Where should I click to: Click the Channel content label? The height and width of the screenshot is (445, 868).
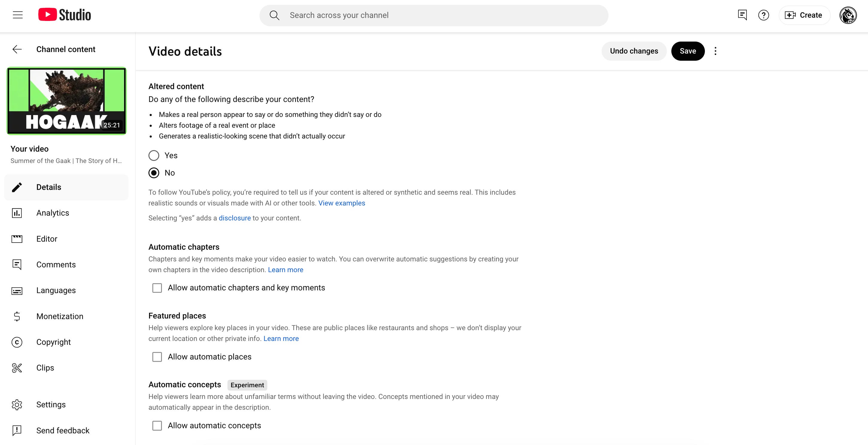point(66,49)
